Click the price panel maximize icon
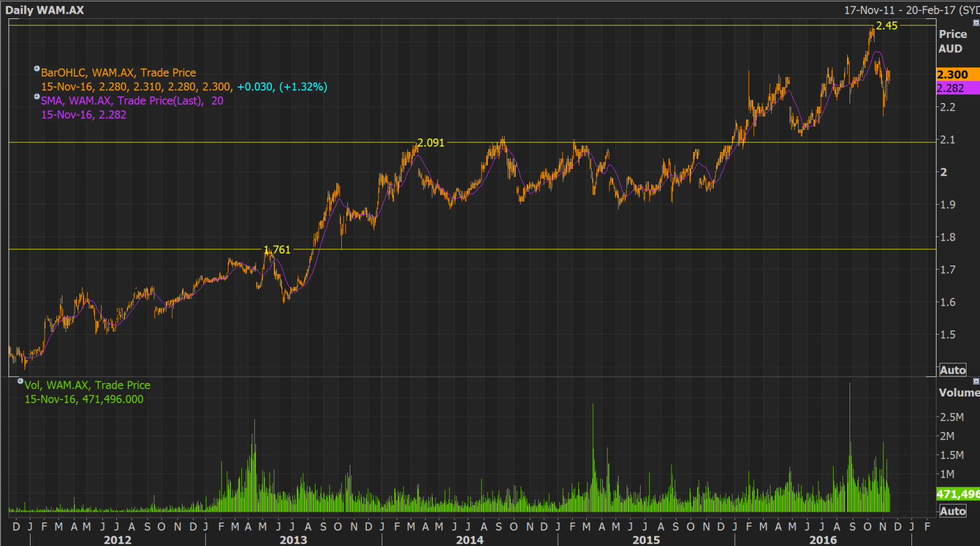This screenshot has height=546, width=980. [x=976, y=23]
